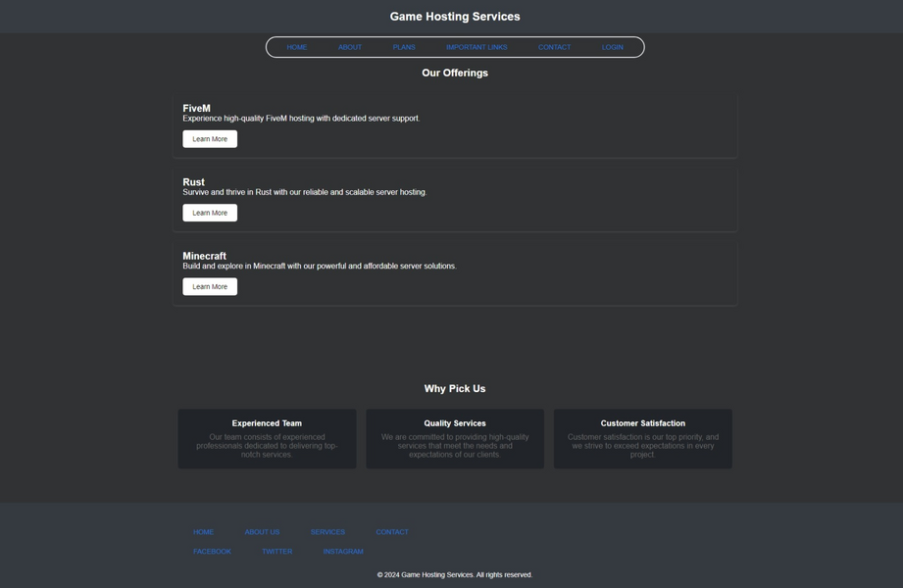The width and height of the screenshot is (903, 588).
Task: Click Learn More under Minecraft
Action: click(210, 286)
